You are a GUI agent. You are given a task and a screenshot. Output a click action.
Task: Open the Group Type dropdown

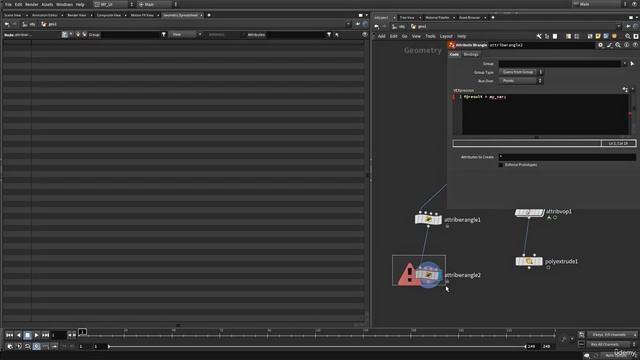tap(521, 72)
